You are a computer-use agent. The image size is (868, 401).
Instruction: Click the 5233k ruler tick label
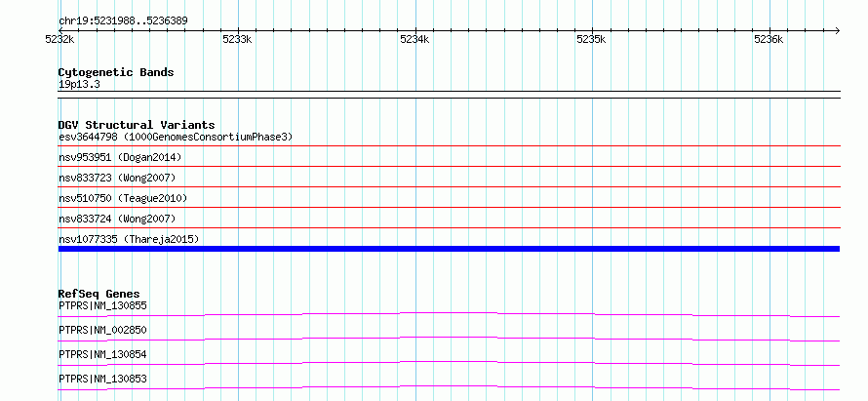point(237,39)
